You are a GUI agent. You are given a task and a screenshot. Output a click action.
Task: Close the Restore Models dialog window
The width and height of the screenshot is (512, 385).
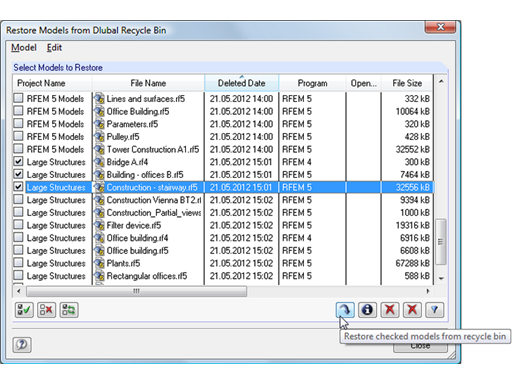tap(440, 27)
